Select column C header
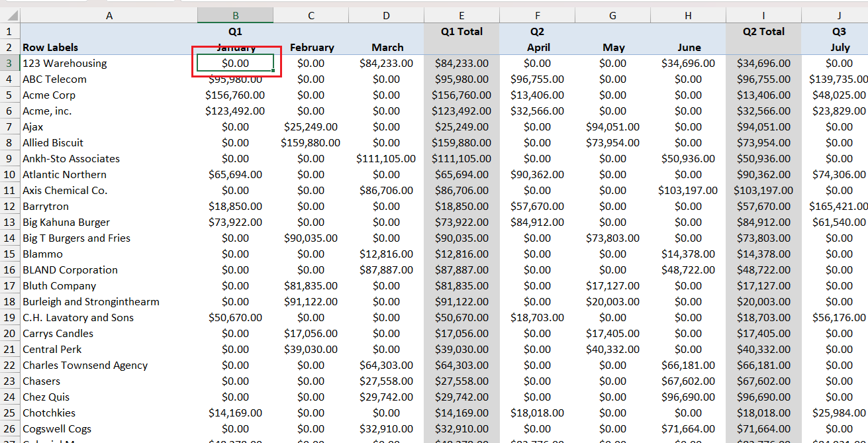Image resolution: width=868 pixels, height=443 pixels. pyautogui.click(x=311, y=15)
